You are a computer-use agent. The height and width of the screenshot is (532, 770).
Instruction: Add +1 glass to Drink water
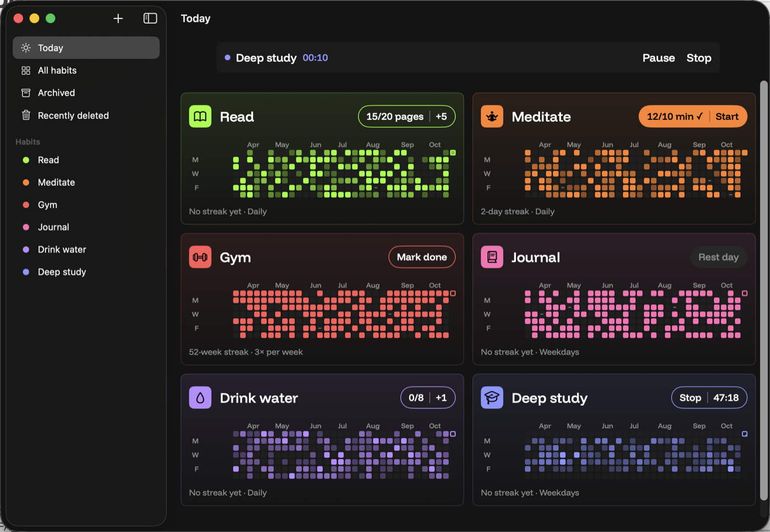[442, 398]
